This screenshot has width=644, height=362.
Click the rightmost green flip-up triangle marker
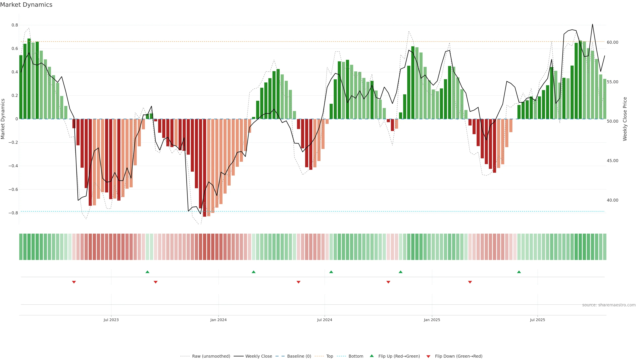coord(519,272)
